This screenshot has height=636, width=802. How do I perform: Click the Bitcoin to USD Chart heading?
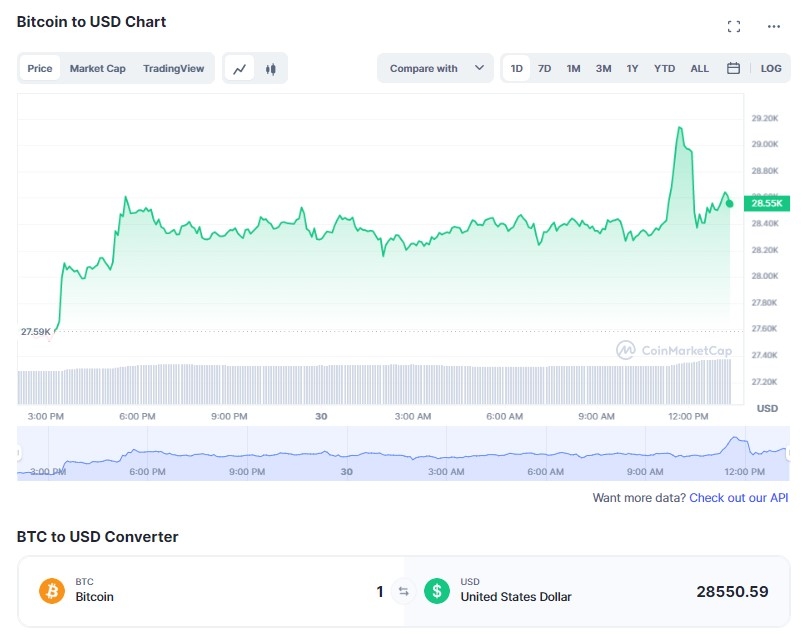tap(91, 21)
